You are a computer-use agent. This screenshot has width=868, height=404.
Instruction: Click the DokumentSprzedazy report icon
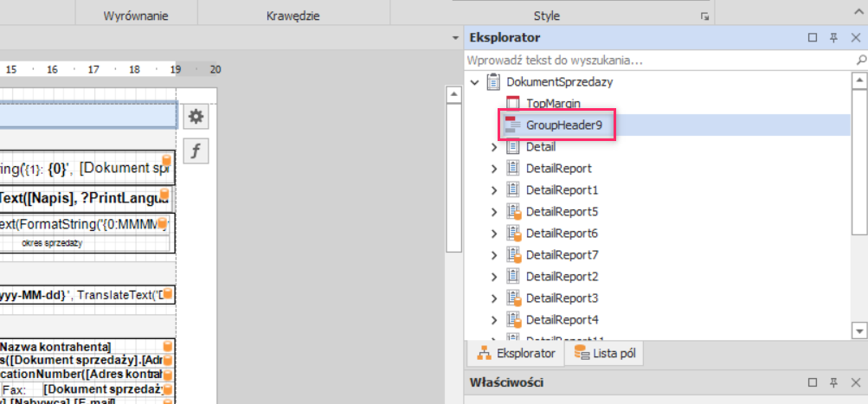tap(493, 82)
